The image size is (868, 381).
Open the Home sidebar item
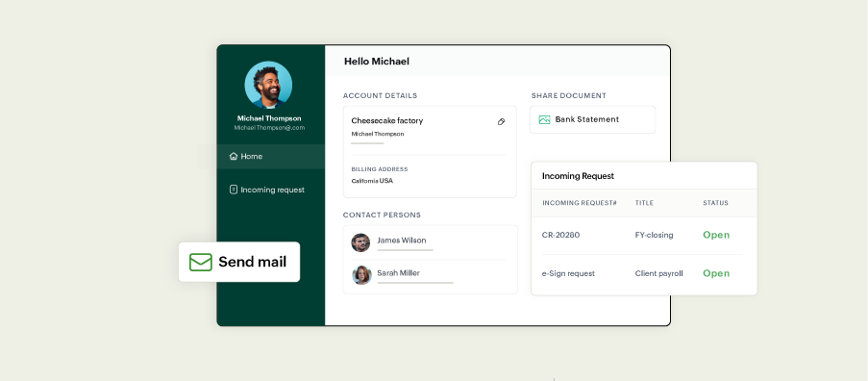point(271,156)
